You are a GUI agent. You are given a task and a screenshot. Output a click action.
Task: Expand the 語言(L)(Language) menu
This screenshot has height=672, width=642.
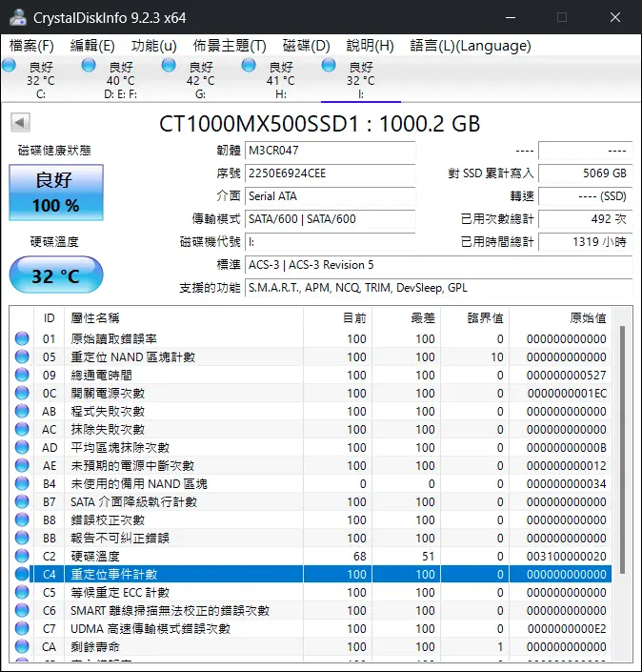470,46
